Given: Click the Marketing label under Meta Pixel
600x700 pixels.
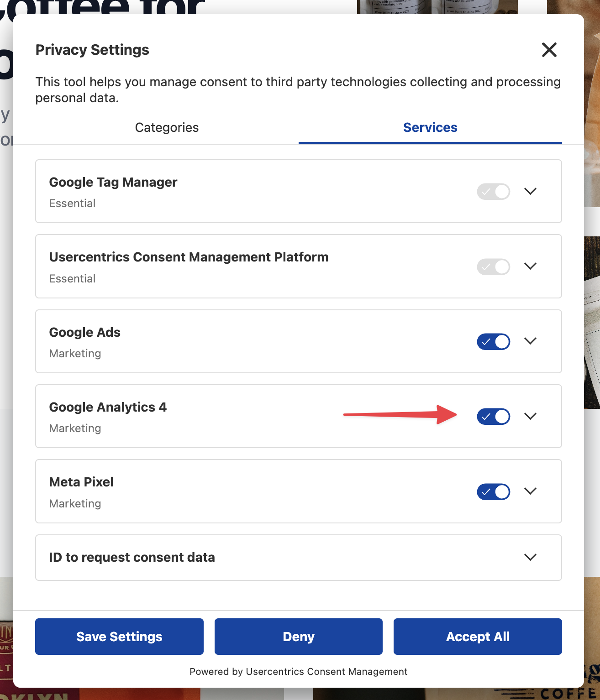Looking at the screenshot, I should 75,504.
